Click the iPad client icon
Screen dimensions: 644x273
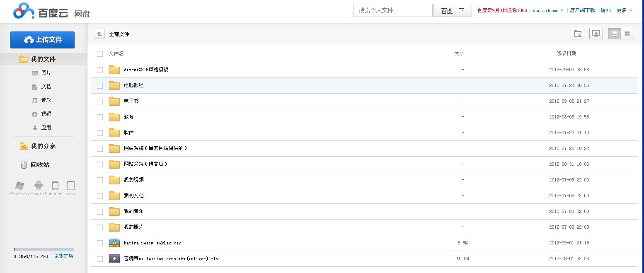[x=71, y=188]
